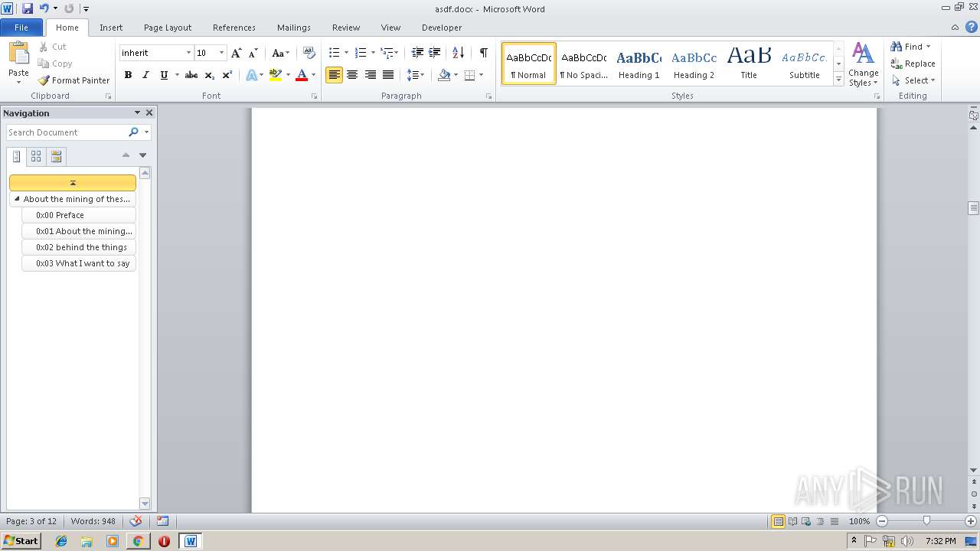The image size is (980, 551).
Task: Click the Line Spacing icon
Action: coord(413,75)
